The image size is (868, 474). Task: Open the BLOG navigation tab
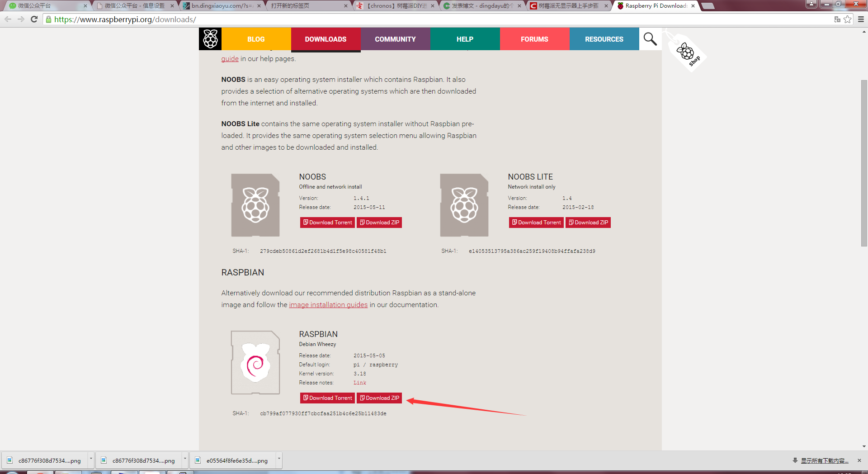[x=256, y=39]
